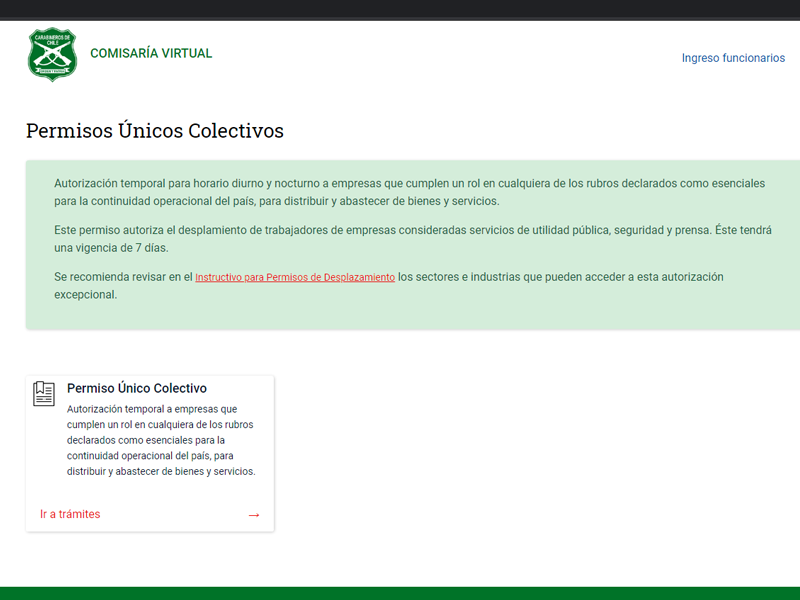The width and height of the screenshot is (800, 600).
Task: Click the paragraph starting 'Este permiso autoriza'
Action: coord(413,239)
